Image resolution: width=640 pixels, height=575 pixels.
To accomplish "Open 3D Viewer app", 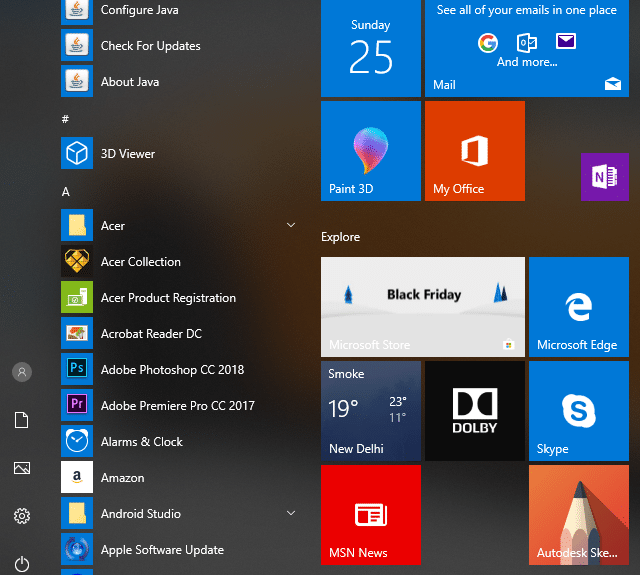I will pos(127,154).
